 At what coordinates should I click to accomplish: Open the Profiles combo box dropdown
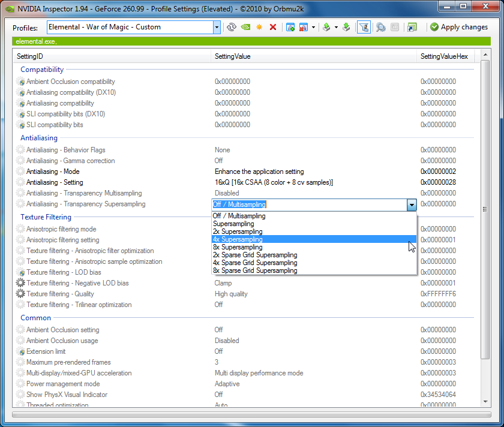(x=217, y=27)
